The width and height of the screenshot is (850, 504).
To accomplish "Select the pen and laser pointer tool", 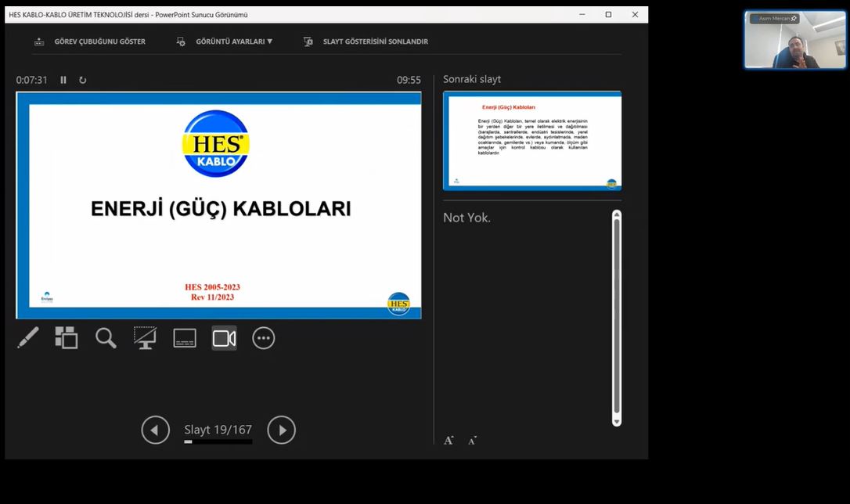I will (28, 337).
